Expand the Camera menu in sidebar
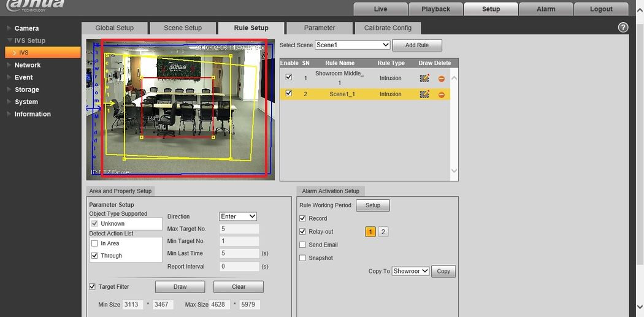644x317 pixels. 26,28
